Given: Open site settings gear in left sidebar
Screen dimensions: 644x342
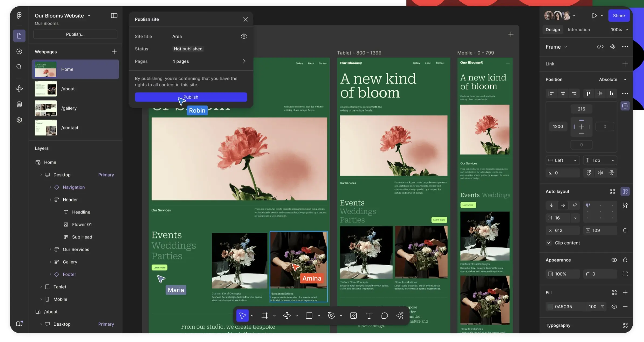Looking at the screenshot, I should pos(19,120).
